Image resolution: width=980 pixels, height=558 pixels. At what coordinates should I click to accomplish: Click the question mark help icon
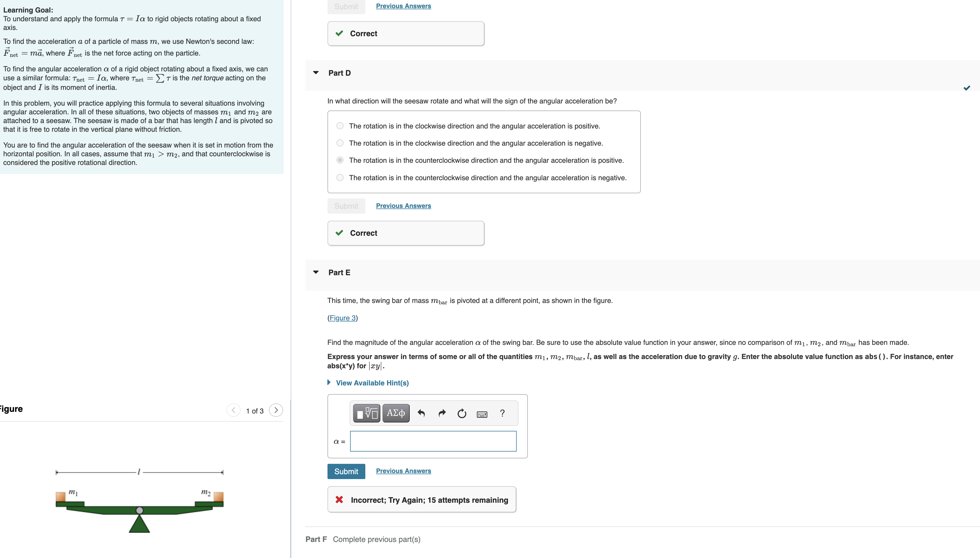502,413
